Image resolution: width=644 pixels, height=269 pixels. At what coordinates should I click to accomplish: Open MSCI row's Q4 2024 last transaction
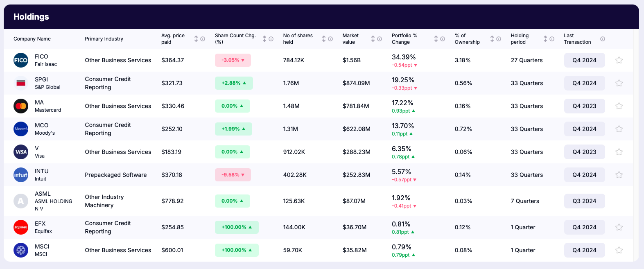tap(584, 250)
